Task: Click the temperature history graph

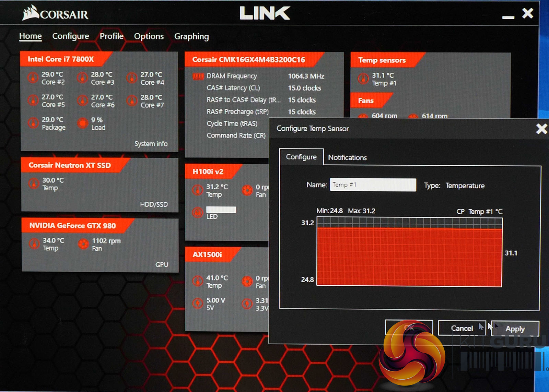Action: tap(409, 252)
